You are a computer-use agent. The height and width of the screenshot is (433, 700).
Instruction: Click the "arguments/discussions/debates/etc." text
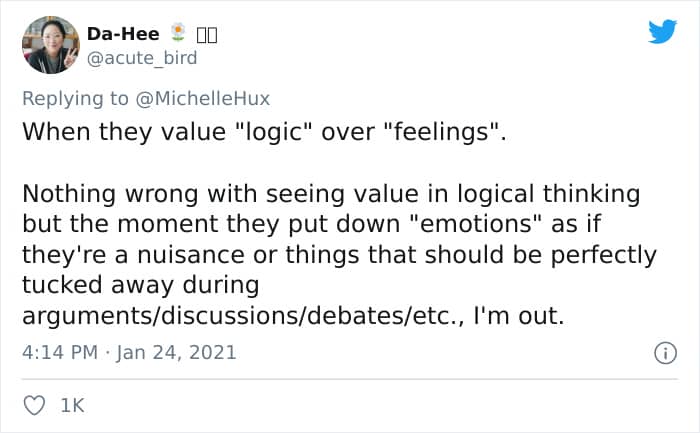(237, 317)
